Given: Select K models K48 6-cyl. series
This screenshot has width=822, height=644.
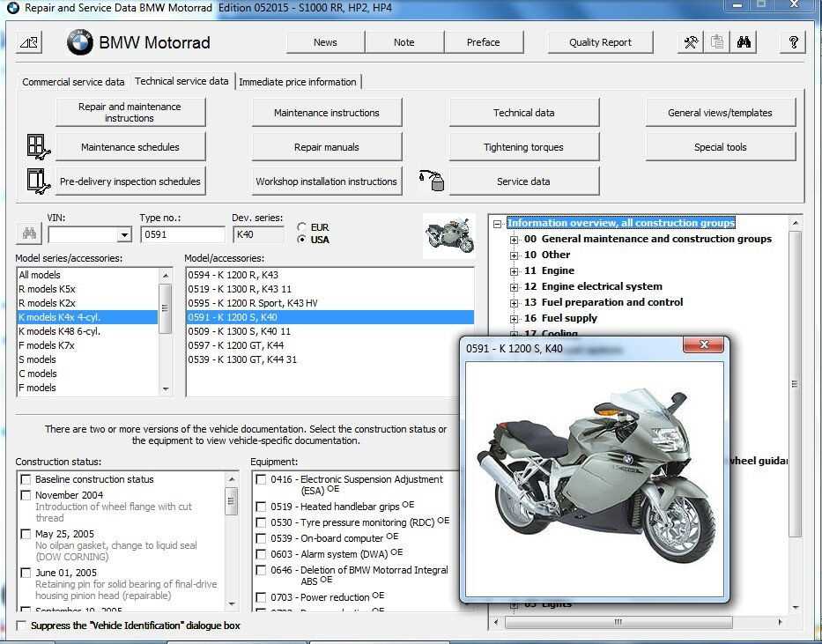Looking at the screenshot, I should point(87,331).
